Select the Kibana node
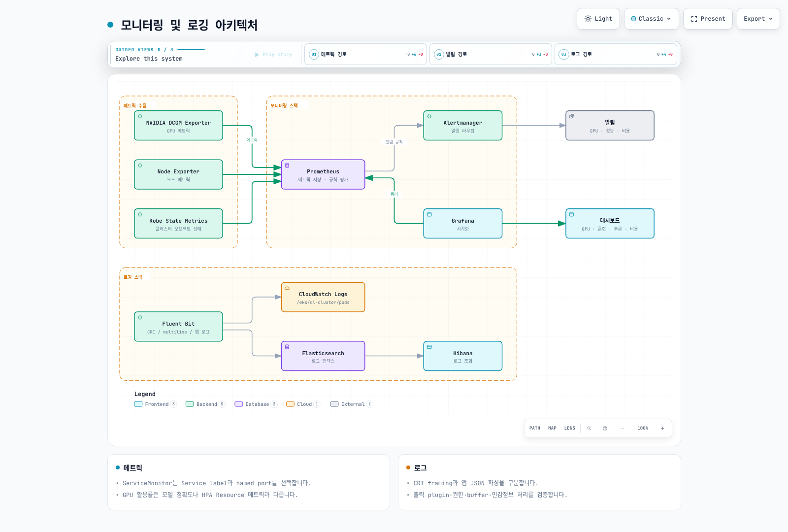This screenshot has height=532, width=788. point(463,356)
